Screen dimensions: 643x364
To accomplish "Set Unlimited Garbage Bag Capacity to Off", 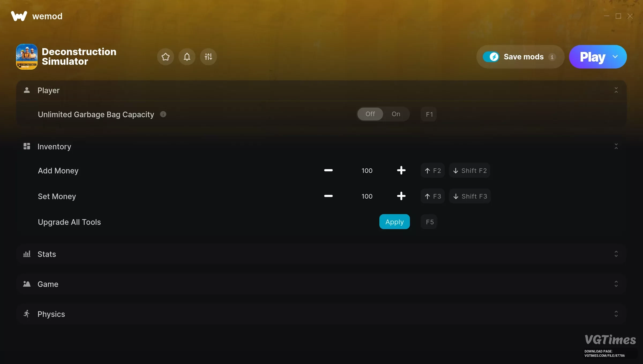I will (370, 114).
